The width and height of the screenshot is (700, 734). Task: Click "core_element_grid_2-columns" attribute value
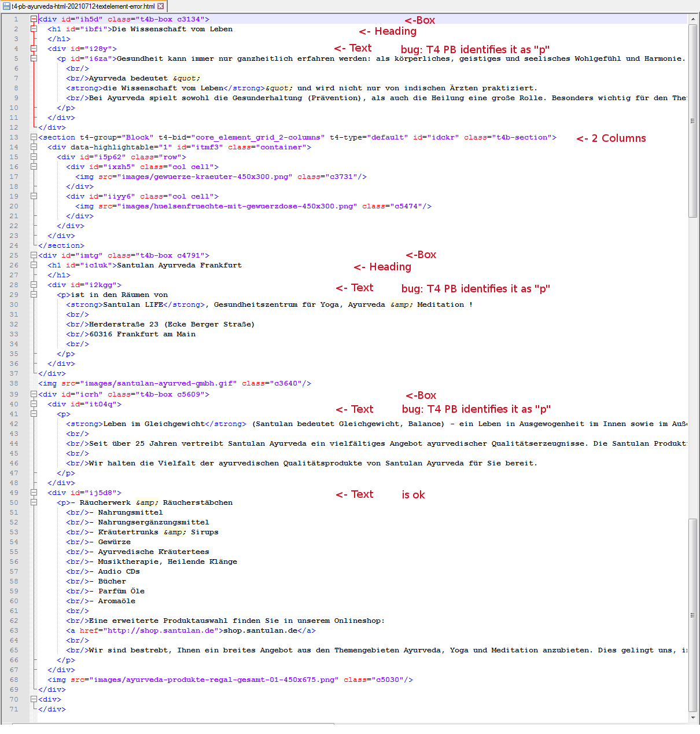(259, 137)
